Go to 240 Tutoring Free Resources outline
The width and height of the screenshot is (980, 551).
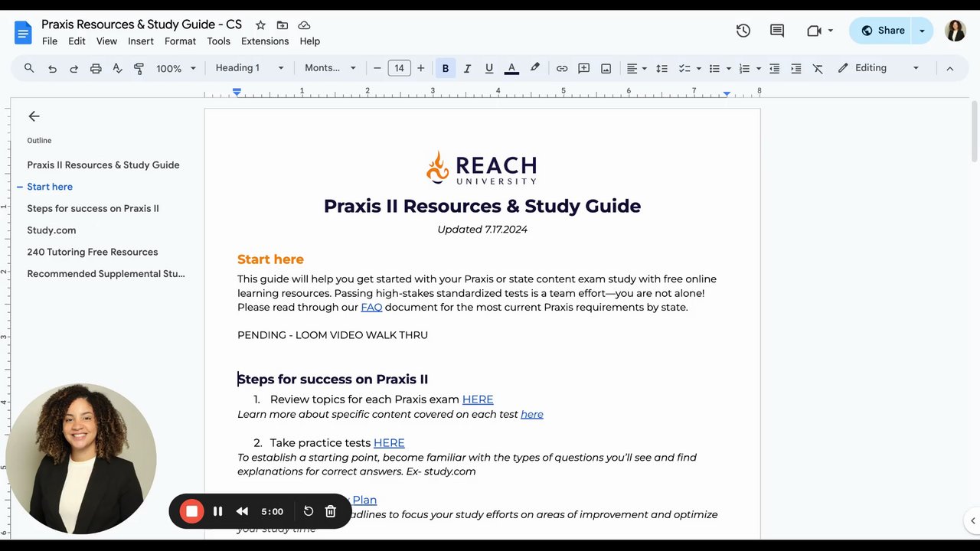(93, 252)
